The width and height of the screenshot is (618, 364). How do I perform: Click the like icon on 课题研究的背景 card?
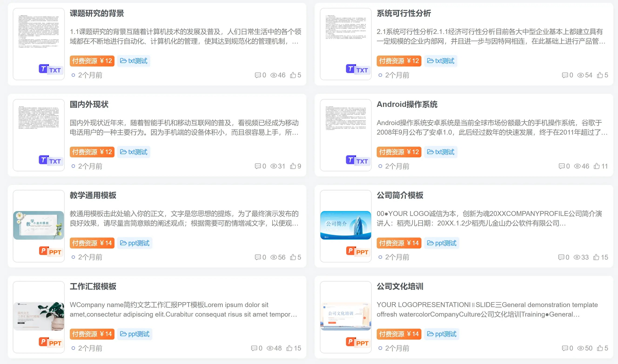tap(293, 75)
